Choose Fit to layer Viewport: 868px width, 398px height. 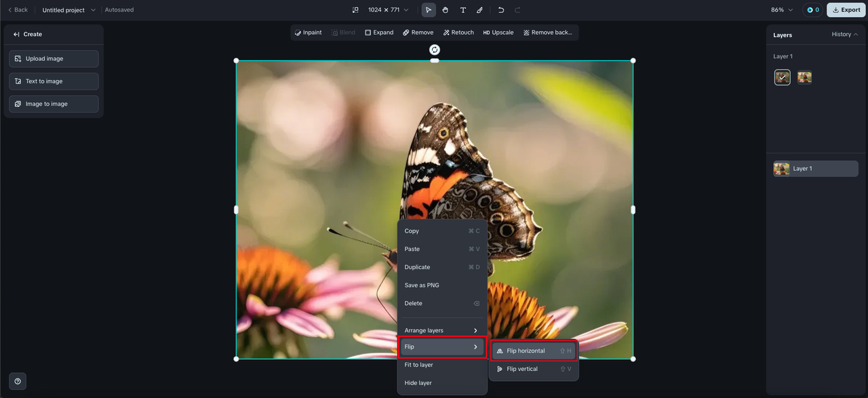[442, 365]
